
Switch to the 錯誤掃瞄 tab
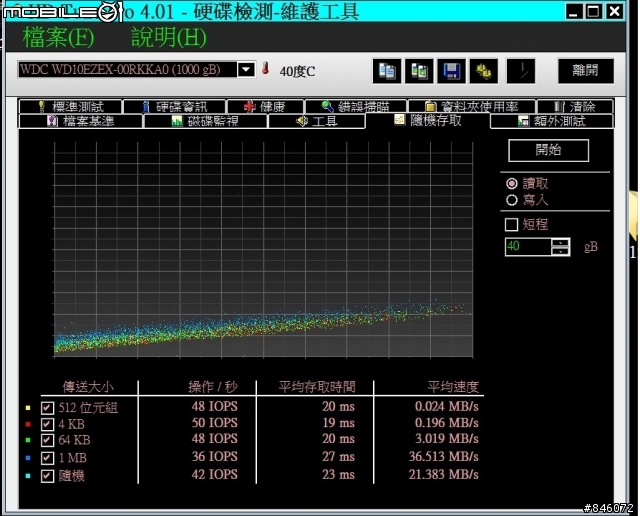(356, 107)
